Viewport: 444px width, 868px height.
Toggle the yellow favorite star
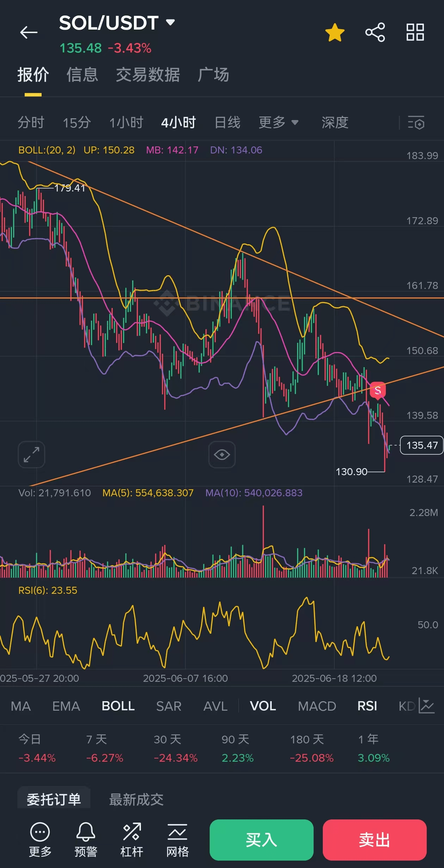[335, 32]
